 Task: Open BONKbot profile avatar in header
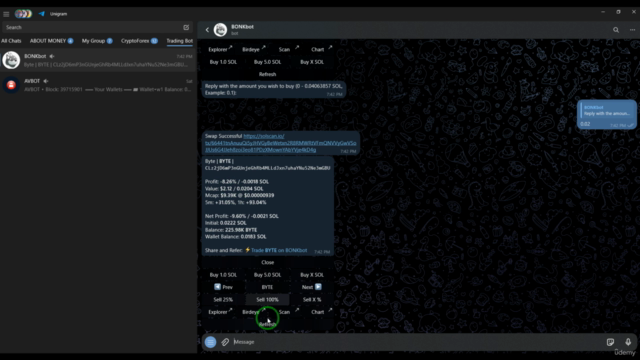[220, 30]
